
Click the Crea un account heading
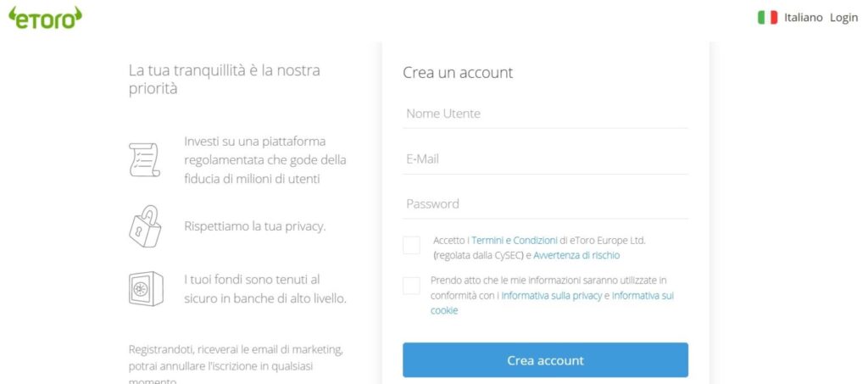(x=458, y=73)
